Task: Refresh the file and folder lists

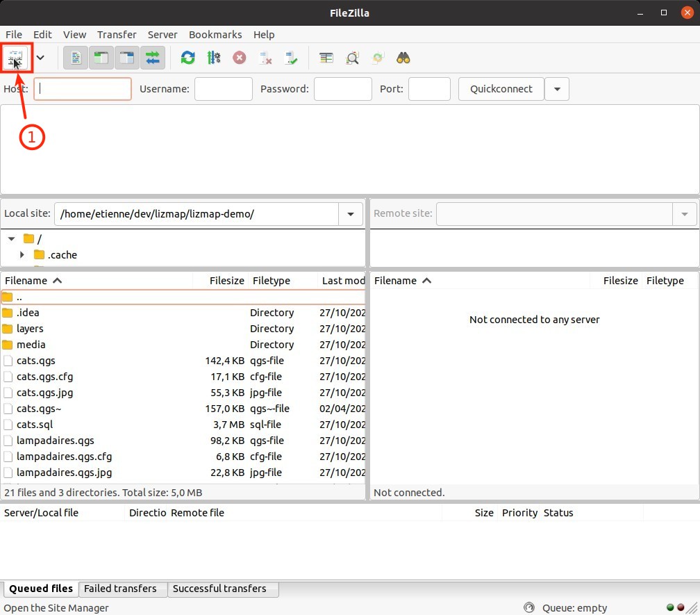Action: (x=188, y=58)
